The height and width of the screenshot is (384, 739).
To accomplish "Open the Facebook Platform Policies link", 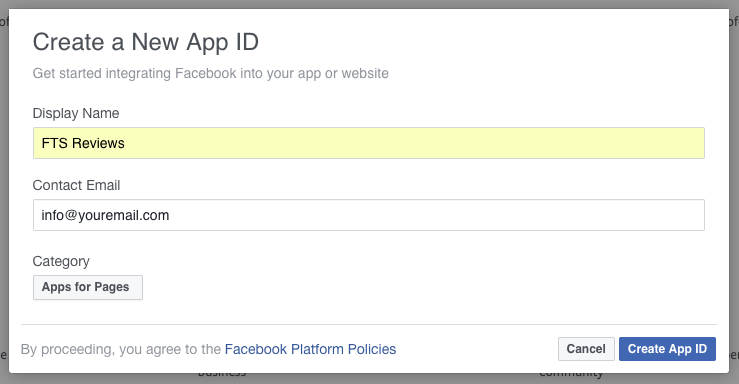I will click(x=310, y=349).
